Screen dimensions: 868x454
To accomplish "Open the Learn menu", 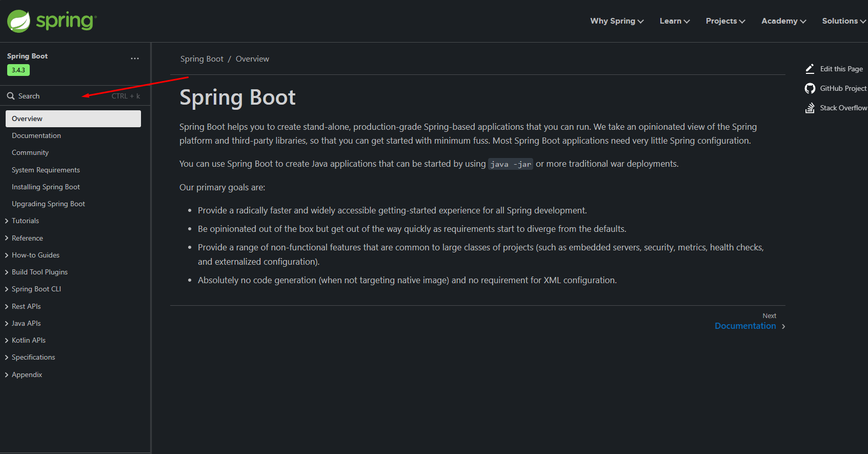I will [674, 21].
